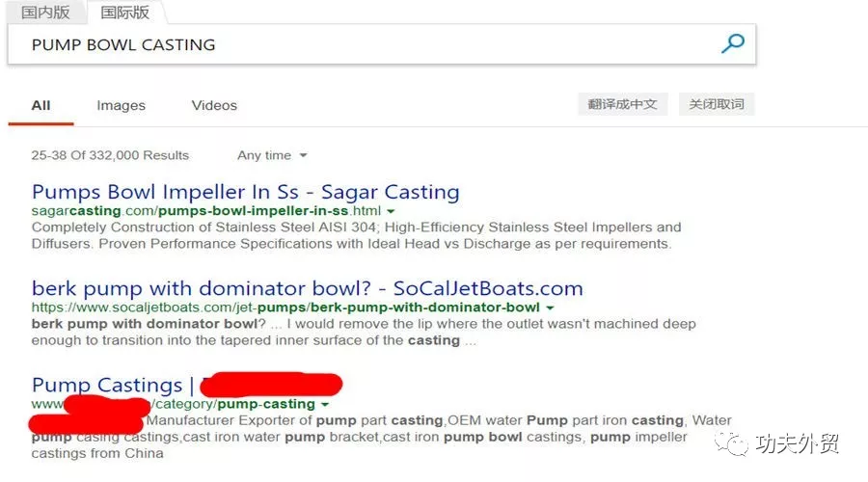This screenshot has width=868, height=482.
Task: Click the socaljetboats.com green URL
Action: point(285,308)
